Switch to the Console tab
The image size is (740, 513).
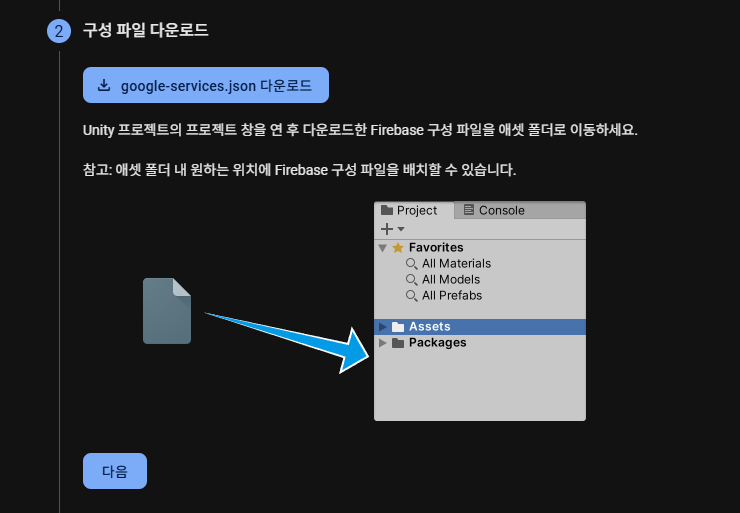point(494,210)
